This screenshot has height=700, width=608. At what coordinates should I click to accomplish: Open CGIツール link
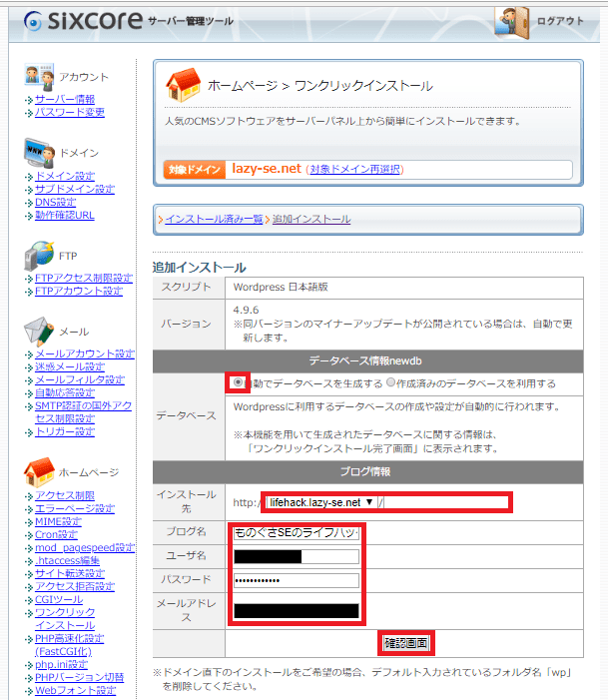pos(59,599)
